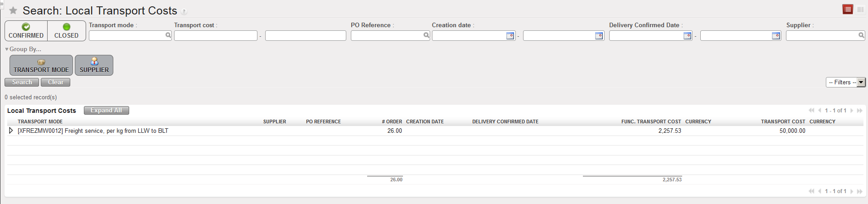Click the 1 - 1 of 1 top pager text

tap(835, 110)
